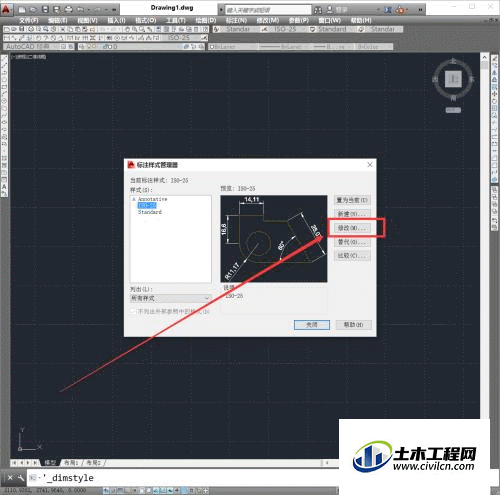This screenshot has width=500, height=495.
Task: Click the Save icon in quick access toolbar
Action: (46, 10)
